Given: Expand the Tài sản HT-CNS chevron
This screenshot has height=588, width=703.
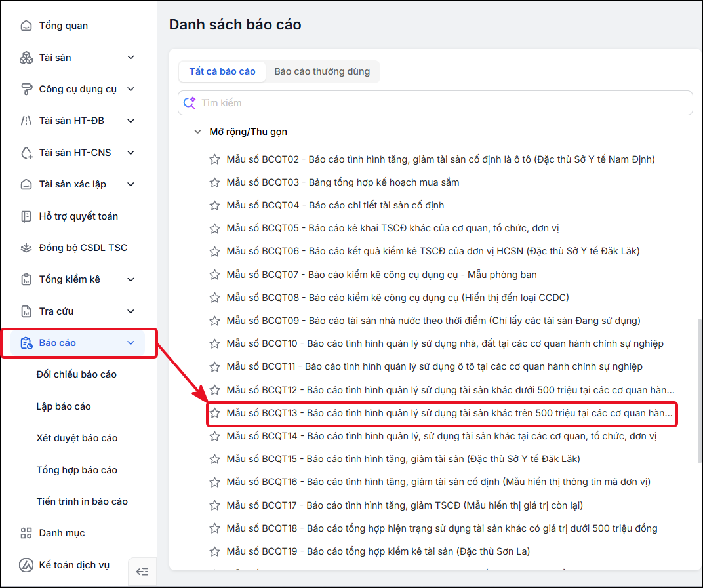Looking at the screenshot, I should point(131,153).
